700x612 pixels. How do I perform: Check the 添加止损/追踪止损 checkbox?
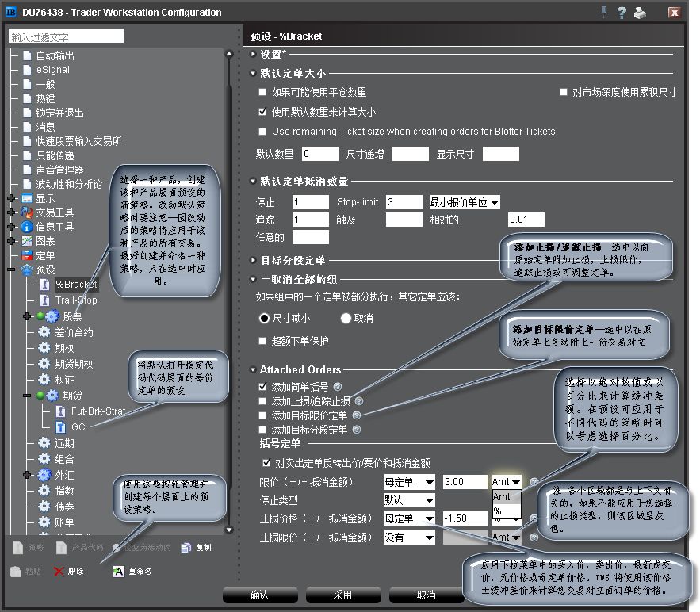pos(262,401)
